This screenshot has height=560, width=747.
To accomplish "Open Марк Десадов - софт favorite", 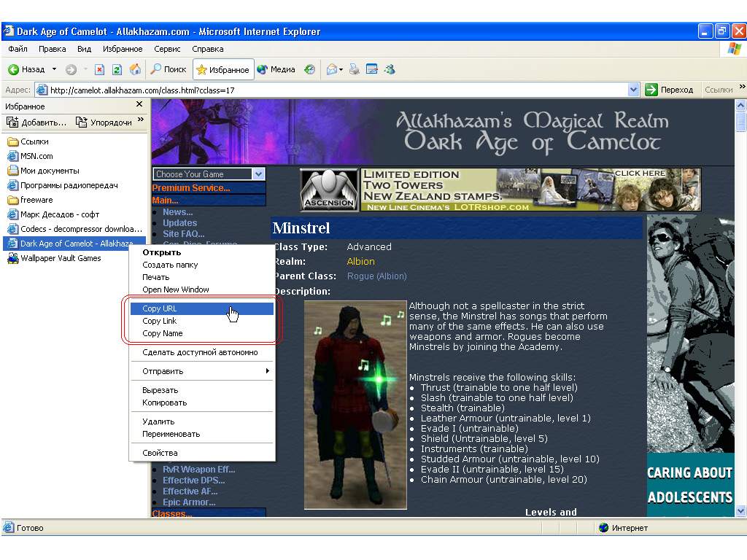I will (54, 214).
